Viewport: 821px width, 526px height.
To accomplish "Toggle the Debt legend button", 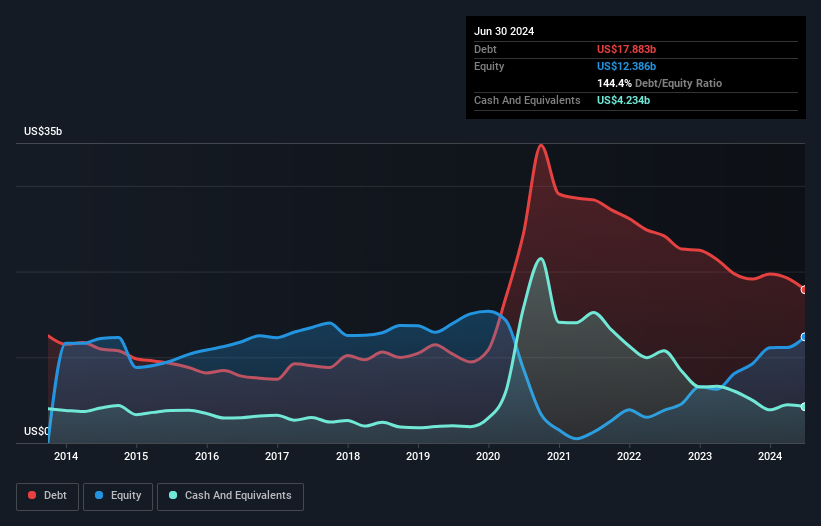I will click(48, 496).
